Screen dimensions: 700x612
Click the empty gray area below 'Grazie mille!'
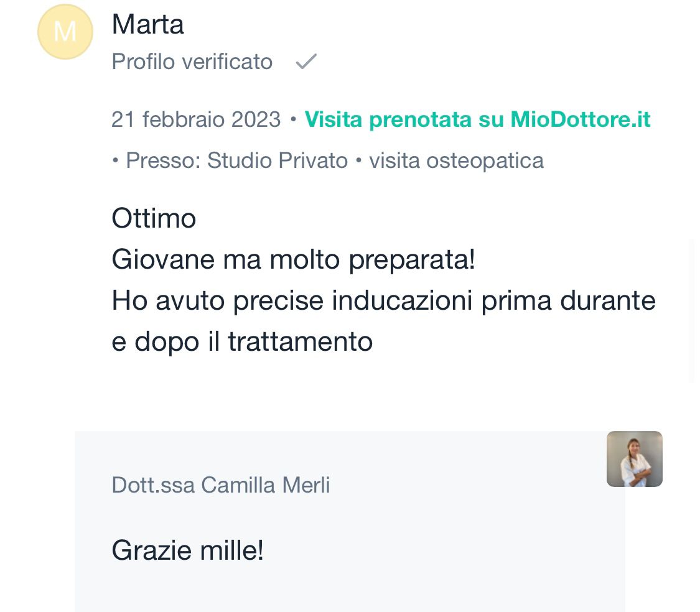tap(348, 591)
